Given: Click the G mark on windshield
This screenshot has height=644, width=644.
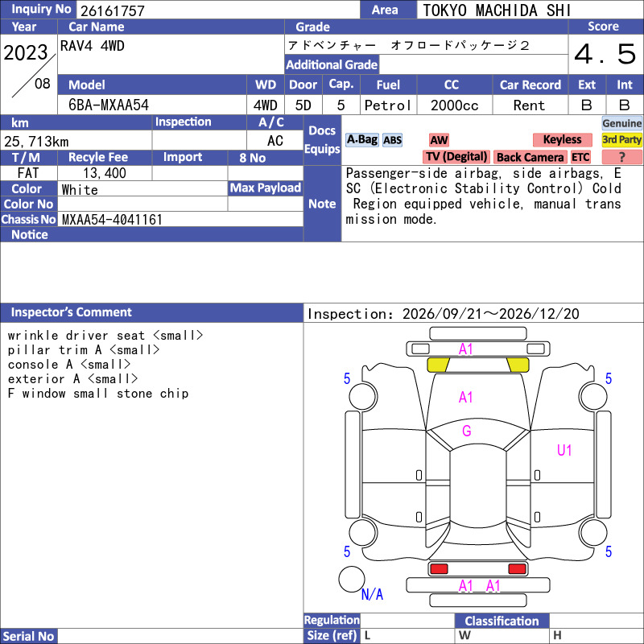Looking at the screenshot, I should pyautogui.click(x=467, y=431).
